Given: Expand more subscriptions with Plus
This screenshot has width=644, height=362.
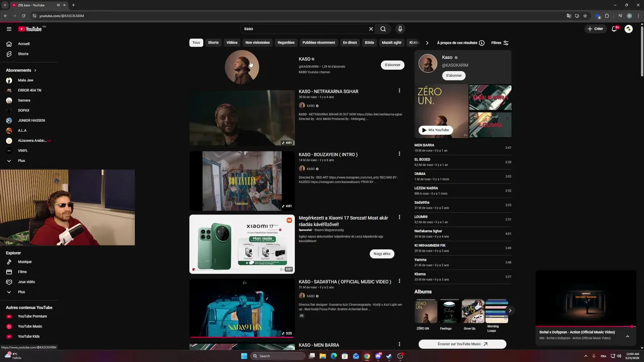Looking at the screenshot, I should (x=29, y=161).
